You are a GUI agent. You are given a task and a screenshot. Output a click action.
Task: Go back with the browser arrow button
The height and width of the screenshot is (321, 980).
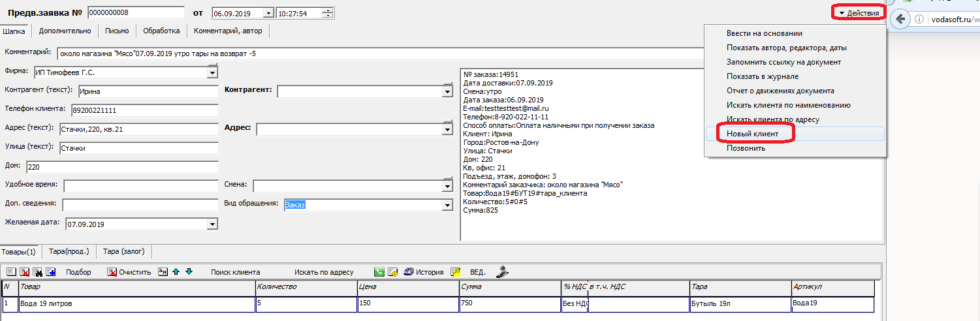(901, 19)
